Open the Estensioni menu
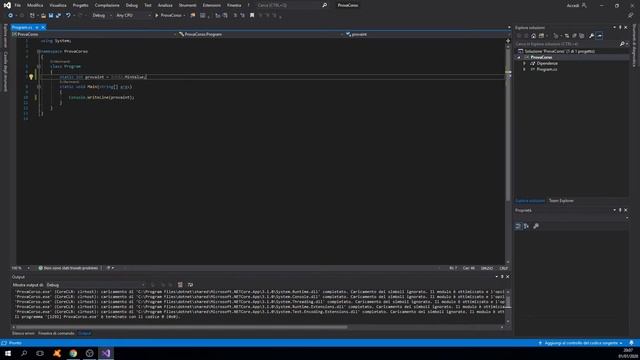The width and height of the screenshot is (640, 360). click(211, 5)
